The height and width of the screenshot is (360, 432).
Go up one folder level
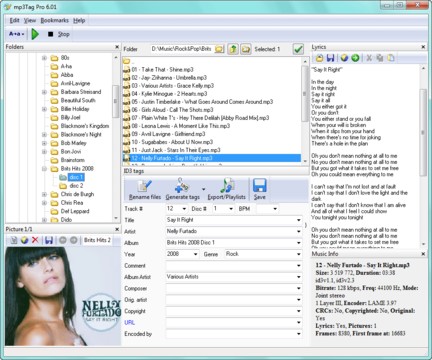233,49
